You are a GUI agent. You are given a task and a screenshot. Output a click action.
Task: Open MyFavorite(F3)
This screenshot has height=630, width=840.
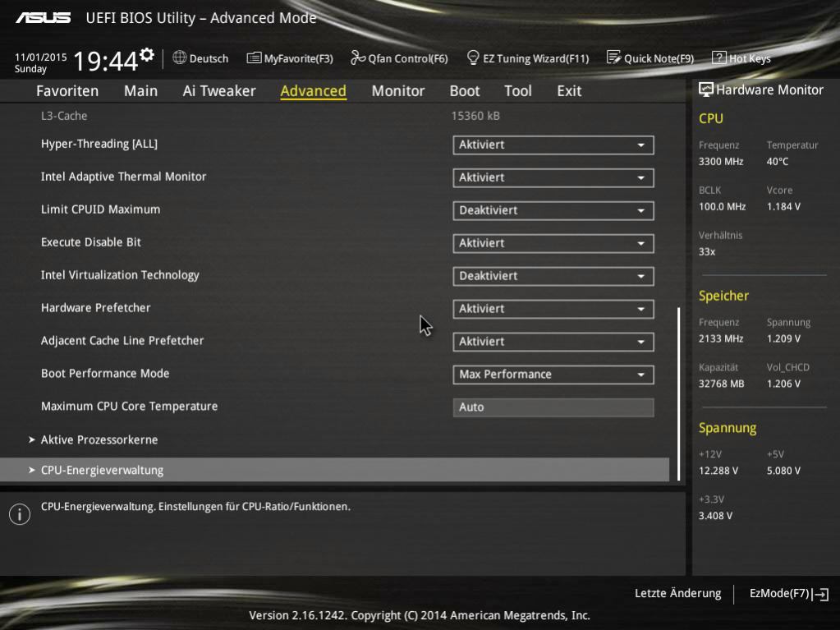tap(290, 58)
